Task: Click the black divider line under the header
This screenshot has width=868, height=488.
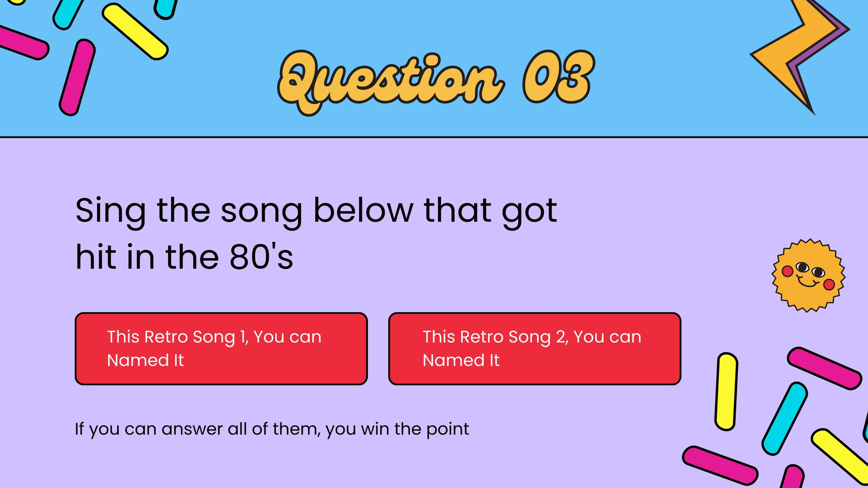Action: pos(434,137)
